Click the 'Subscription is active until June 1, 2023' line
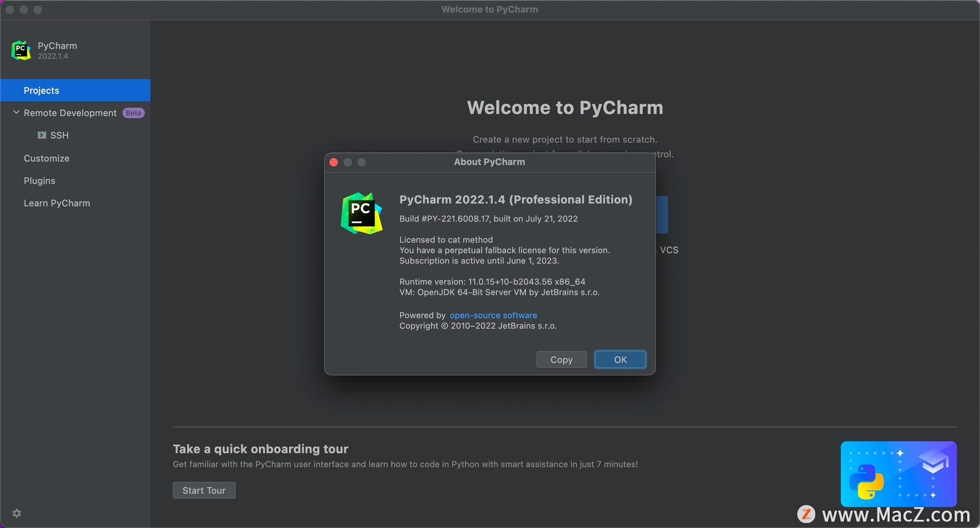Screen dimensions: 980x528 click(x=479, y=261)
